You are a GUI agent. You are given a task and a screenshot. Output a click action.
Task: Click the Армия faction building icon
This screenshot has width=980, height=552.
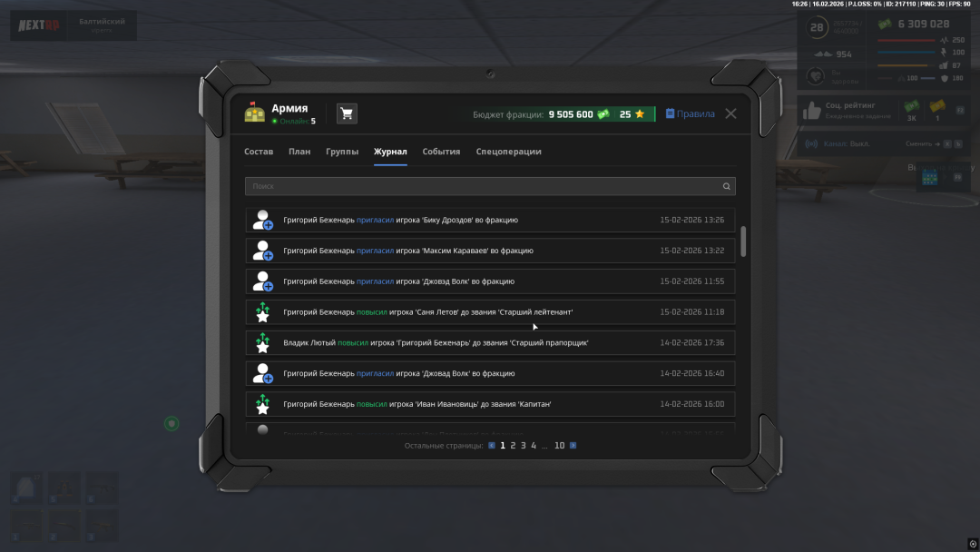(x=254, y=113)
